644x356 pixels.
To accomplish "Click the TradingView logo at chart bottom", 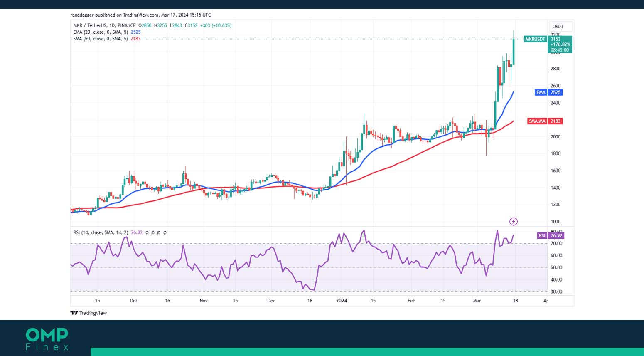I will [x=88, y=313].
